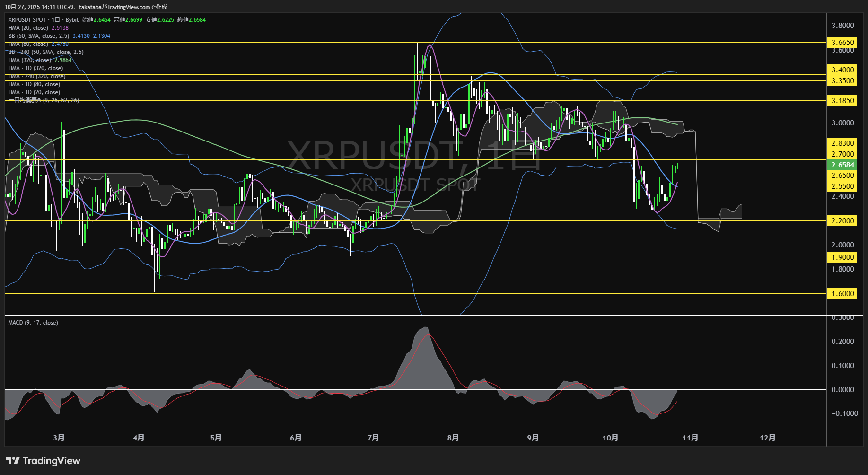
Task: Click the HMA (320, close) indicator label
Action: pos(30,60)
